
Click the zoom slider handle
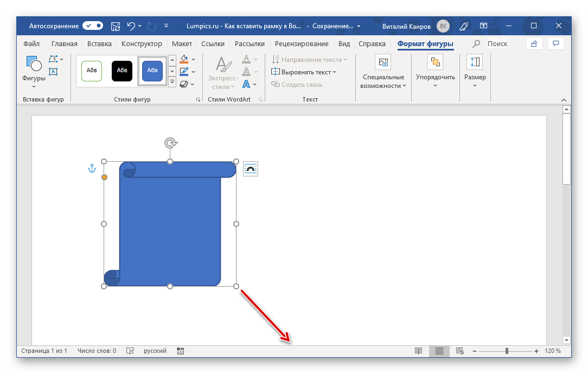coord(507,351)
